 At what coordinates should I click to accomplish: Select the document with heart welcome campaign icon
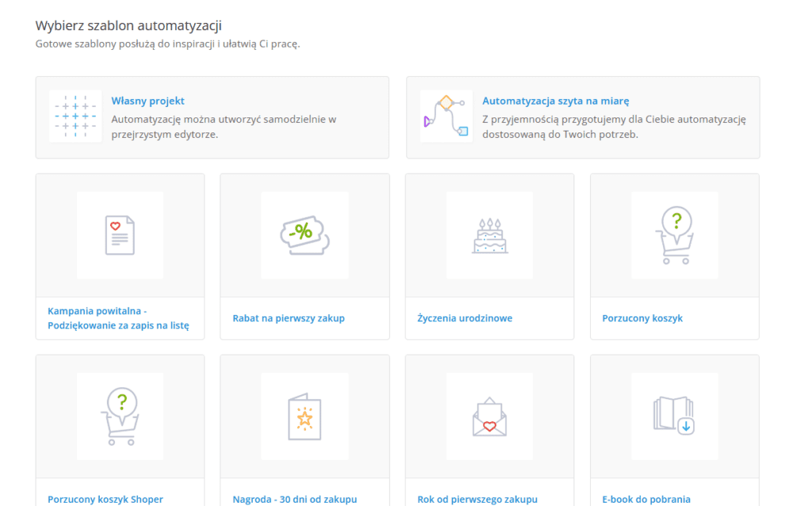tap(120, 236)
